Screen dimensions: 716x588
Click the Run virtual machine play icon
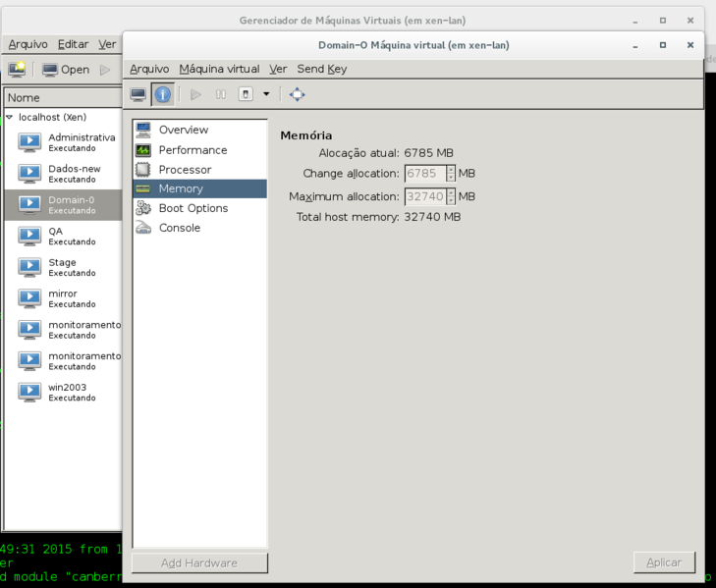click(x=195, y=94)
